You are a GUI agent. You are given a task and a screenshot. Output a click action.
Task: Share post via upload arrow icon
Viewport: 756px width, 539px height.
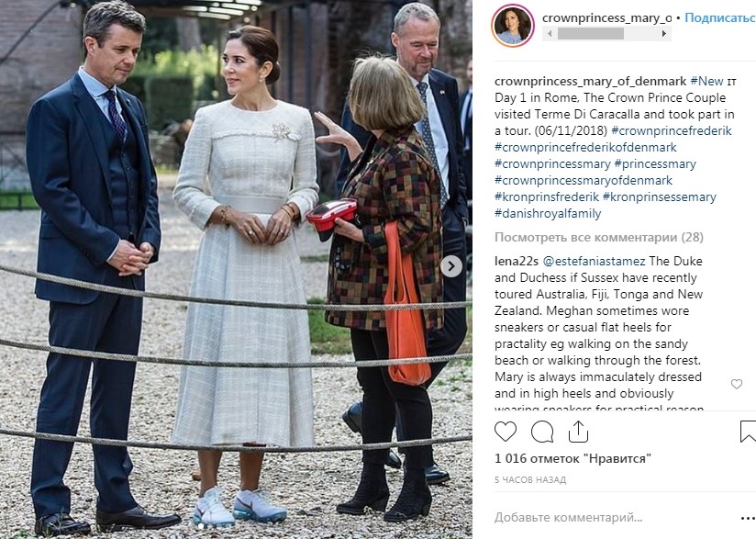578,432
